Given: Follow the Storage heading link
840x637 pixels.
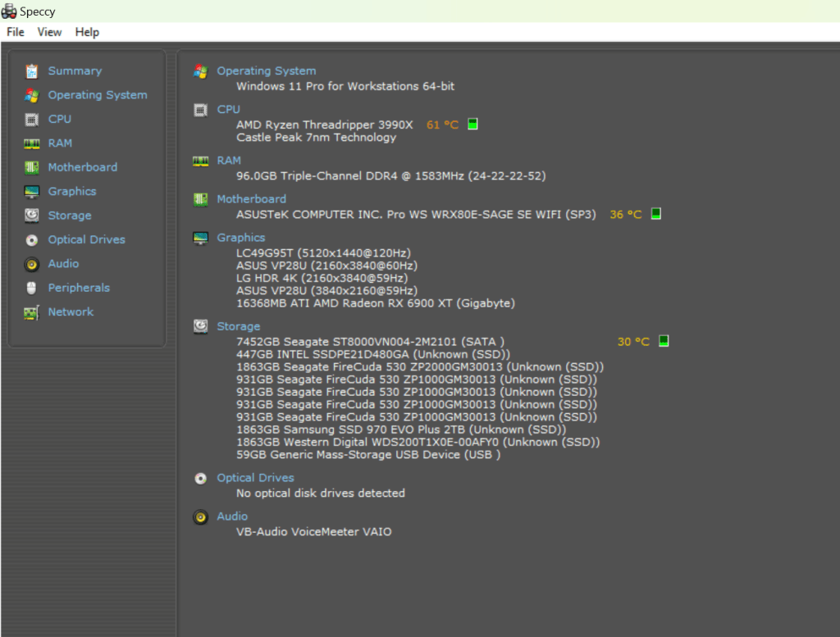Looking at the screenshot, I should [x=239, y=326].
